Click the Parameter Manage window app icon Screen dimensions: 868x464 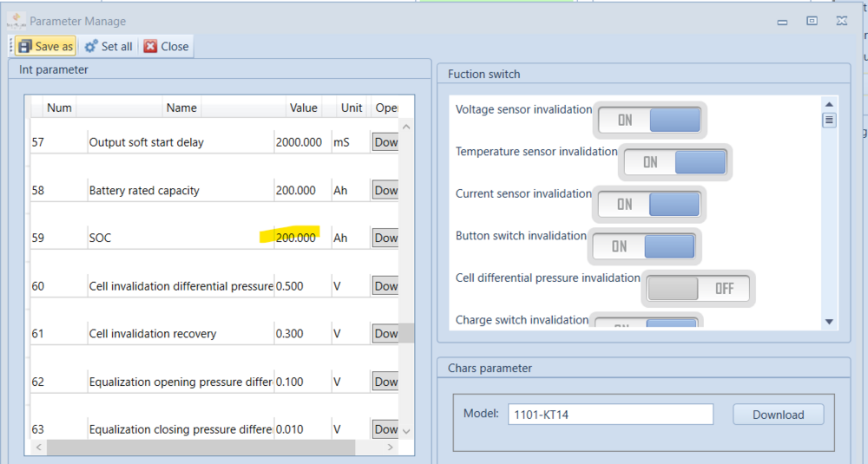(16, 21)
